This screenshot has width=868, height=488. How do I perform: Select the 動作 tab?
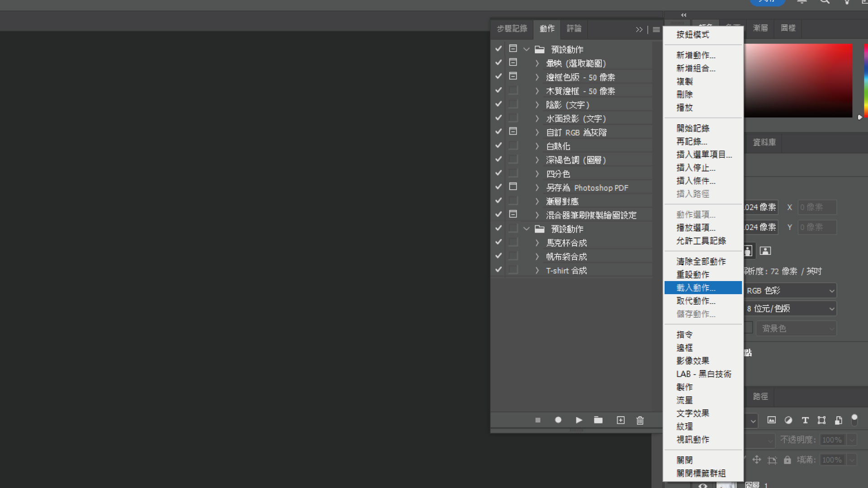coord(547,28)
